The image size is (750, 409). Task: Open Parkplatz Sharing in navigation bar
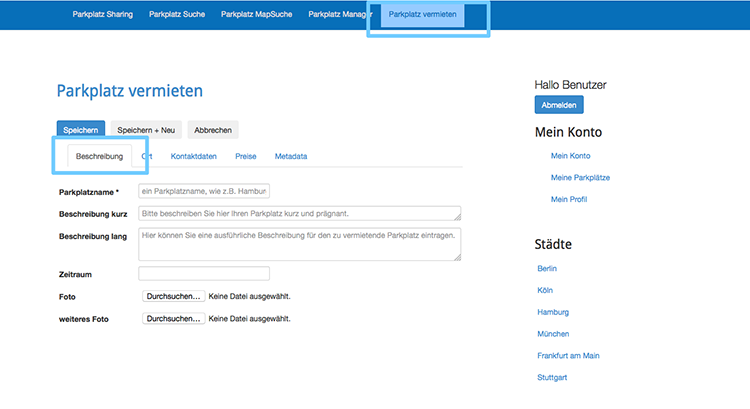102,15
